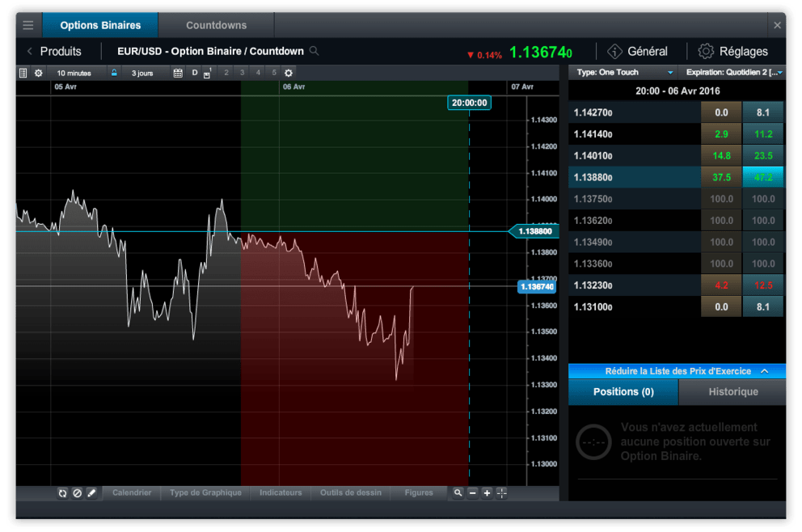Open the Calendrier menu
Screen dimensions: 802x532
[132, 492]
